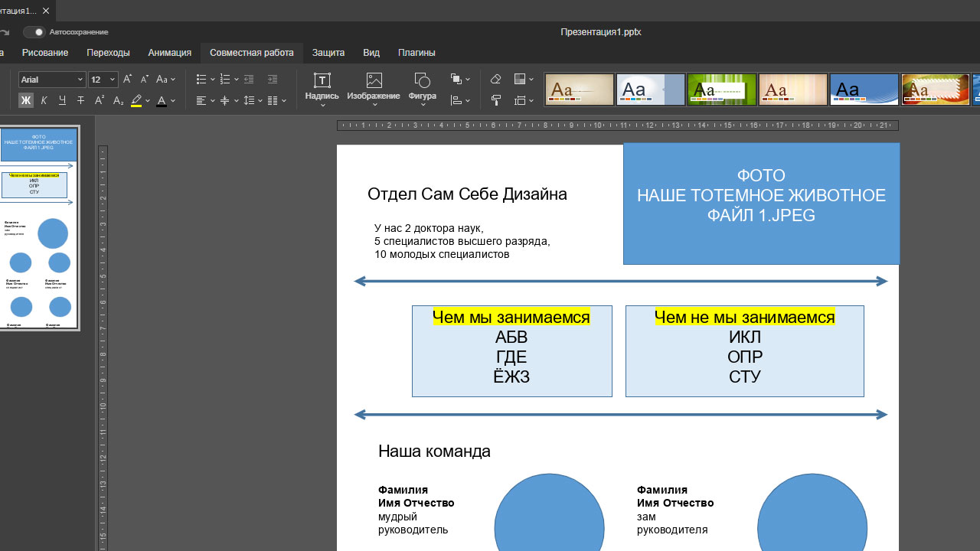
Task: Open slide size icon
Action: click(x=524, y=101)
